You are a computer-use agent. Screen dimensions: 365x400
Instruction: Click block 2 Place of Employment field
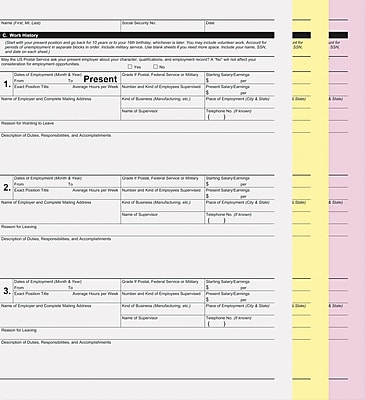240,206
